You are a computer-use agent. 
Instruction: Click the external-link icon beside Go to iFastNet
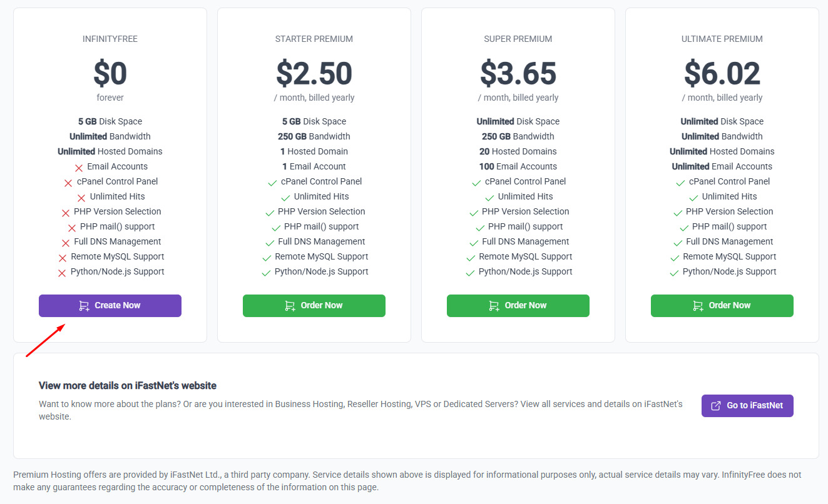(x=717, y=406)
